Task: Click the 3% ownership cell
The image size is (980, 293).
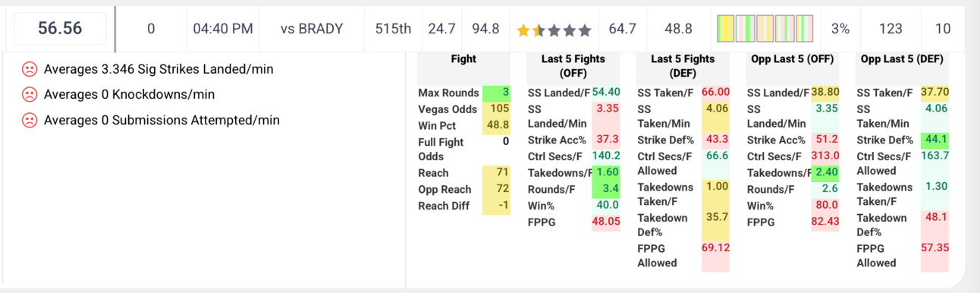Action: (x=840, y=29)
